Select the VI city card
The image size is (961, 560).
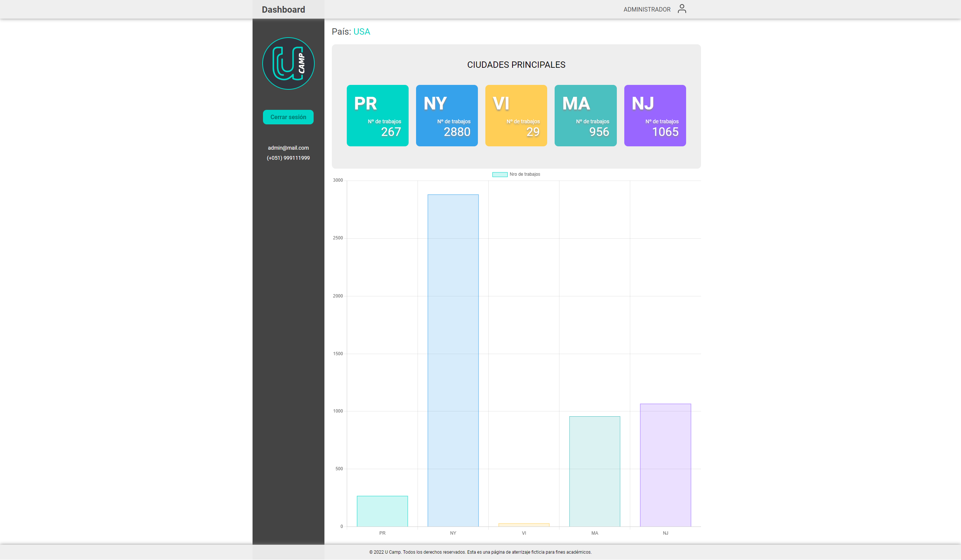click(516, 115)
